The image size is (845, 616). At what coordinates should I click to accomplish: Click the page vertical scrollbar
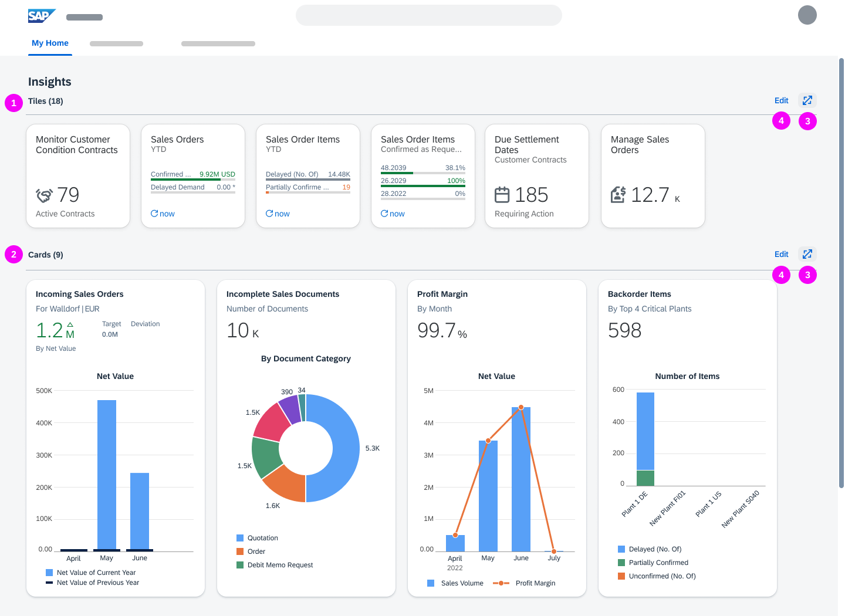tap(841, 273)
